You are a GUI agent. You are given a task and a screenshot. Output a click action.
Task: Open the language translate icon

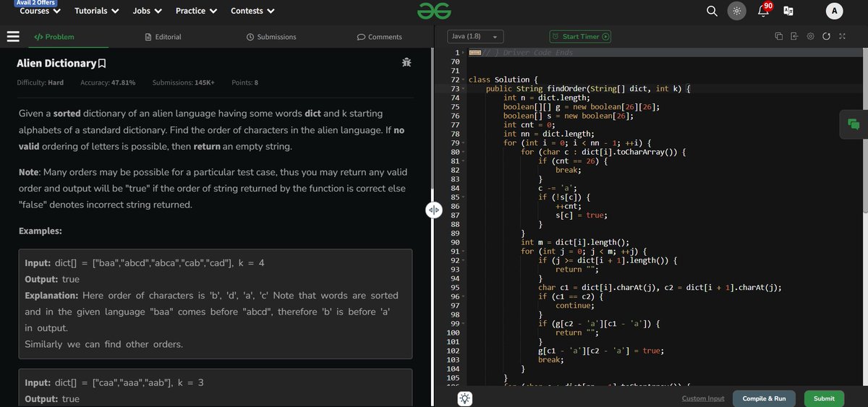tap(788, 11)
